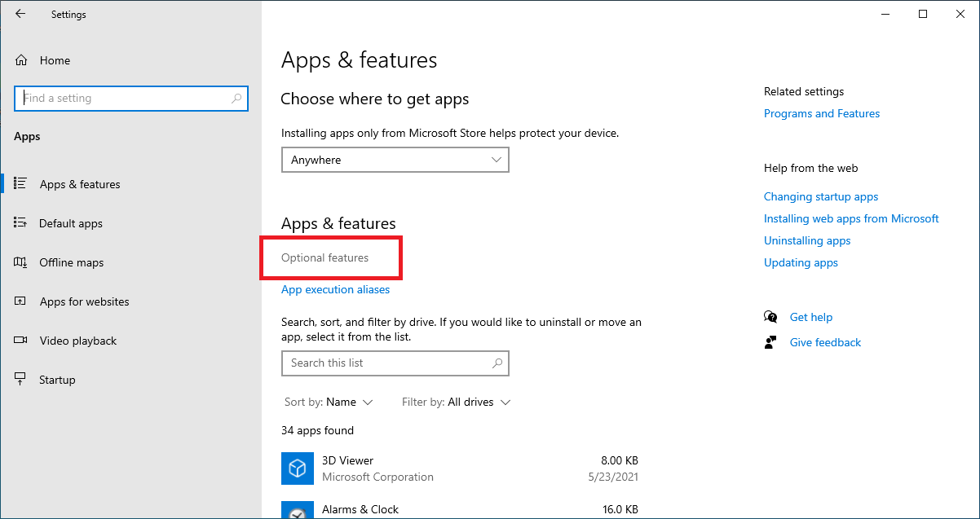
Task: Open the Anywhere app source dropdown
Action: [395, 161]
